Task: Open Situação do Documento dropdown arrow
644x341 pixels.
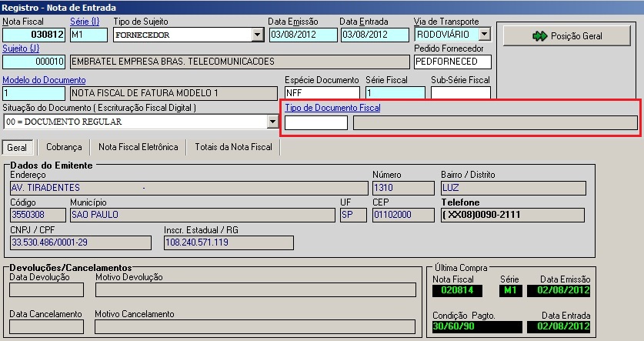Action: click(x=272, y=122)
